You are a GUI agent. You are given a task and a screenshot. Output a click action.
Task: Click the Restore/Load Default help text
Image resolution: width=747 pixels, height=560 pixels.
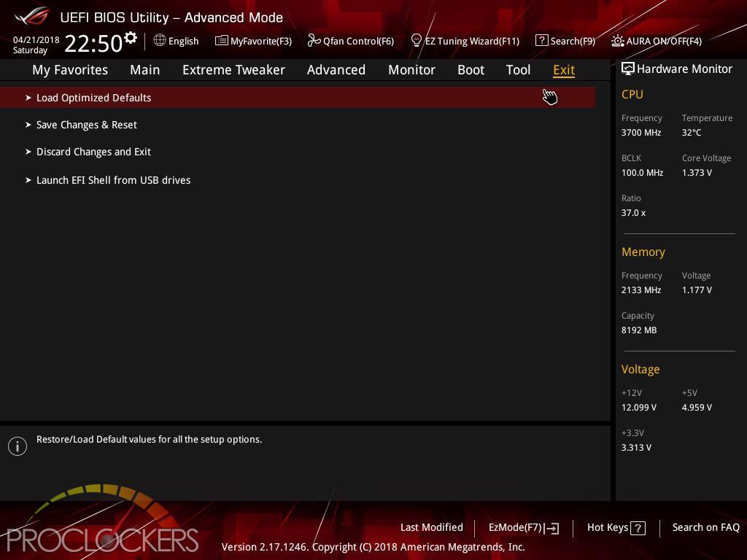coord(149,439)
